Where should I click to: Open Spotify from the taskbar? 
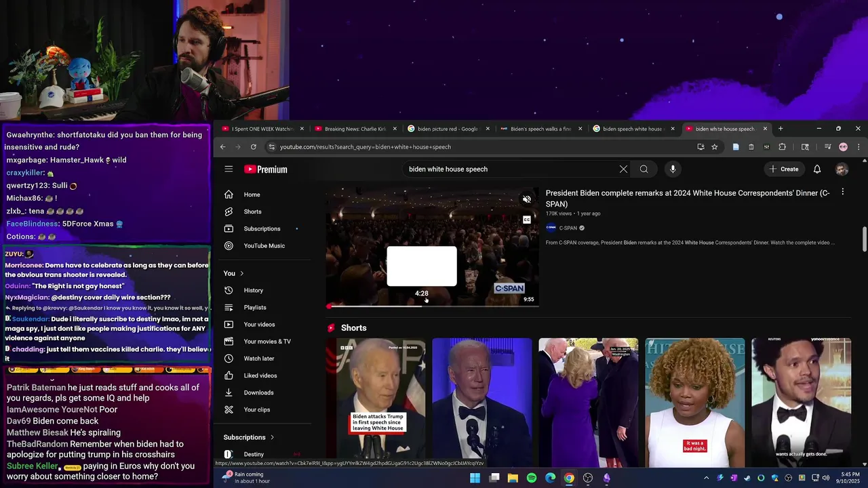(x=532, y=478)
